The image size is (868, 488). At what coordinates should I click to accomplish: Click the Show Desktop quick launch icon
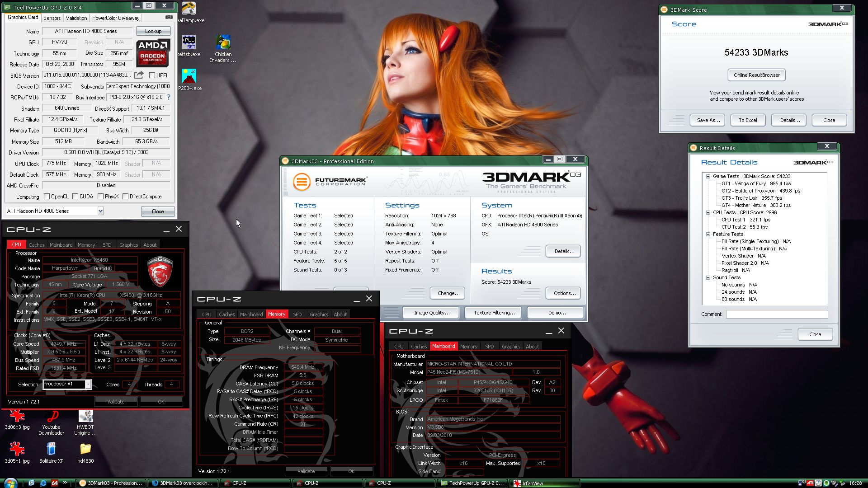point(31,483)
